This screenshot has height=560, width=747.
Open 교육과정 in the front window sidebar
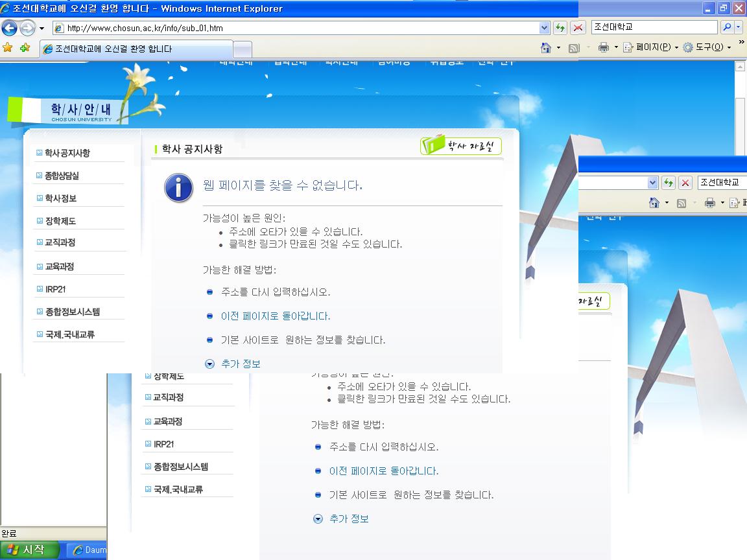[x=59, y=266]
